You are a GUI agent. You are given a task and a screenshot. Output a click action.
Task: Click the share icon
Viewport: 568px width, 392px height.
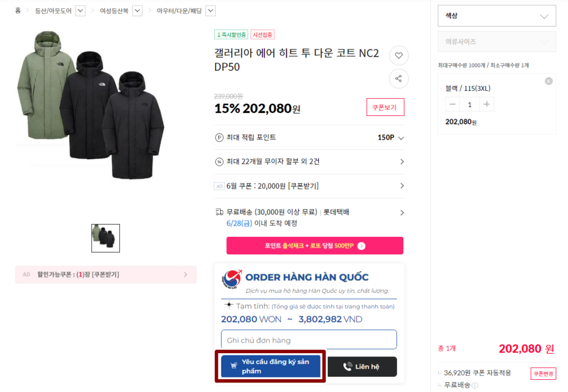click(398, 79)
